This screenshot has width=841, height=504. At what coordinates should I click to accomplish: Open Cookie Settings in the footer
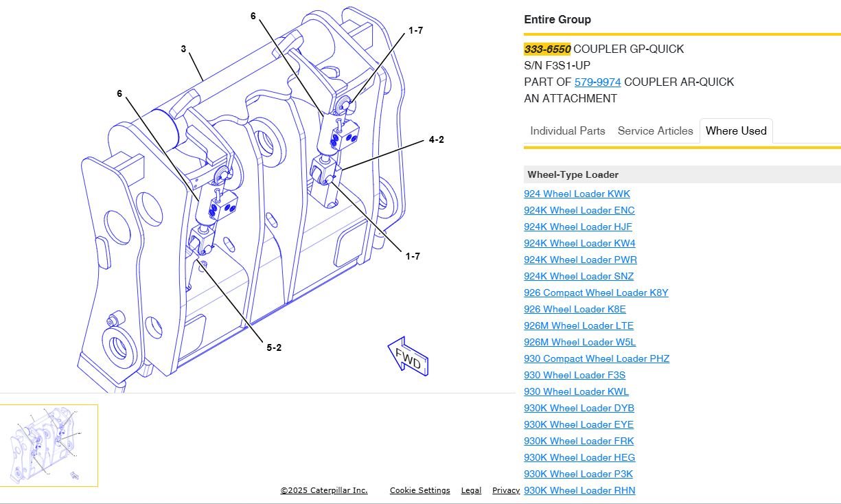[x=419, y=490]
